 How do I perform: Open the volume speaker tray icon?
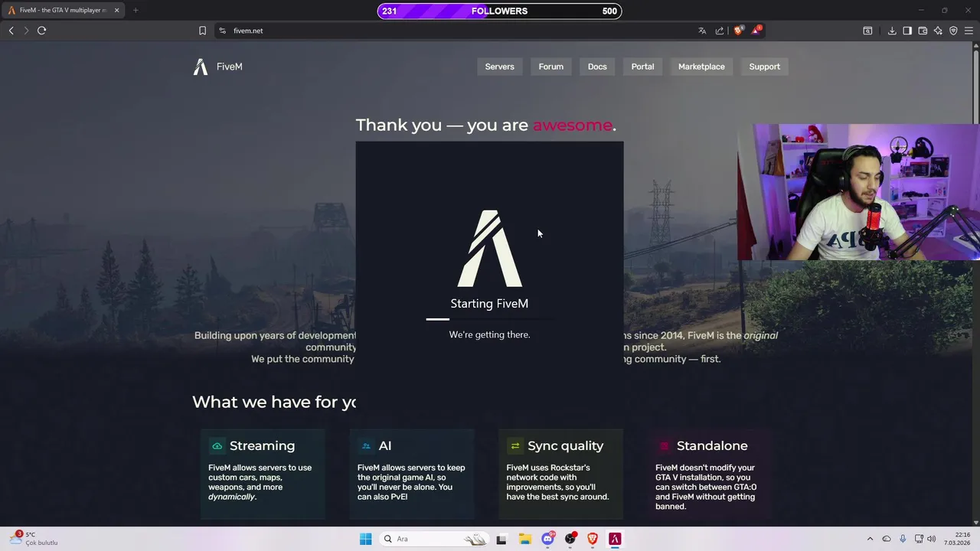click(932, 539)
